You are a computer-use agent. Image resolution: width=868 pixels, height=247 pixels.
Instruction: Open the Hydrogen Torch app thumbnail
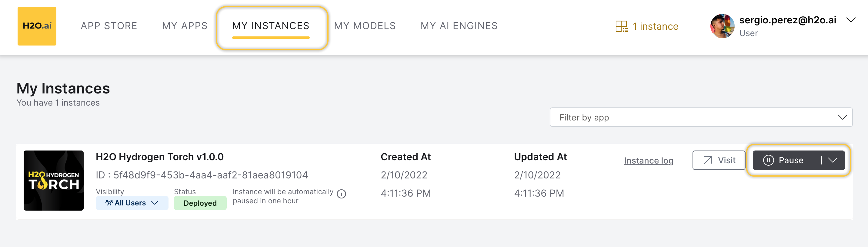point(54,181)
